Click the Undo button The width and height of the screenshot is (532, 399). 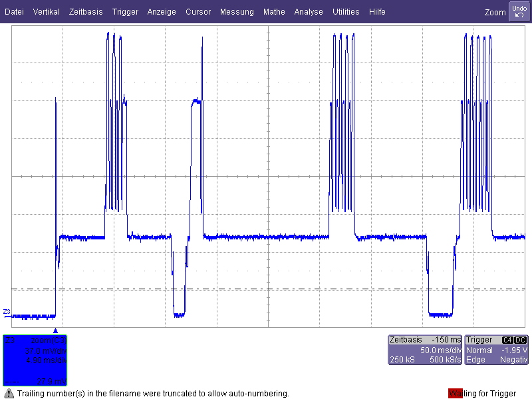click(519, 11)
